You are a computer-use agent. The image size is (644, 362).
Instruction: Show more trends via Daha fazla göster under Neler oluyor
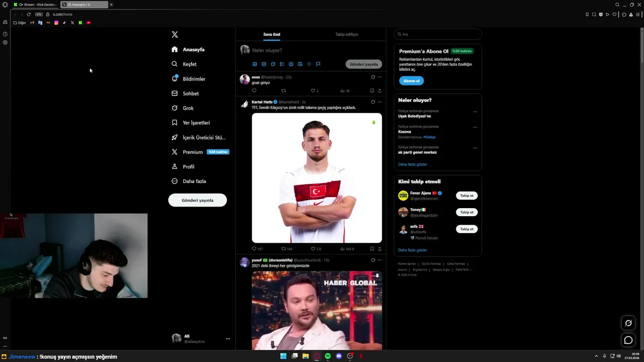[413, 164]
